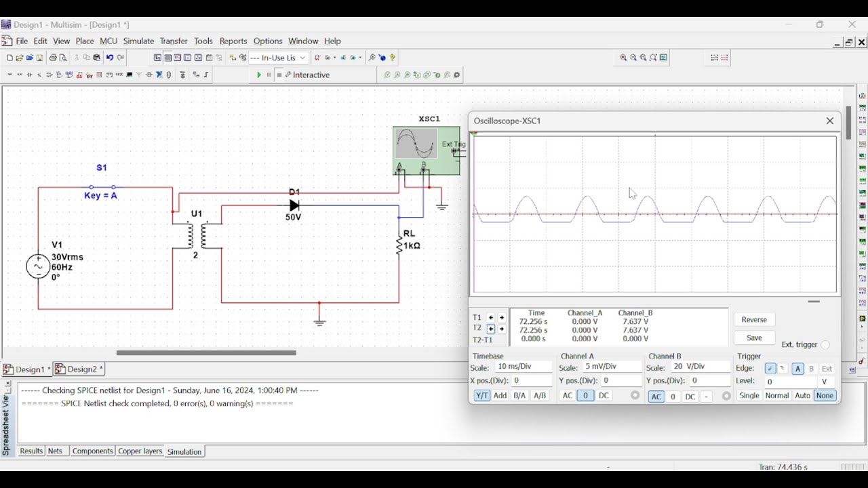Click the yellow Help question mark icon
This screenshot has height=488, width=868.
(393, 58)
